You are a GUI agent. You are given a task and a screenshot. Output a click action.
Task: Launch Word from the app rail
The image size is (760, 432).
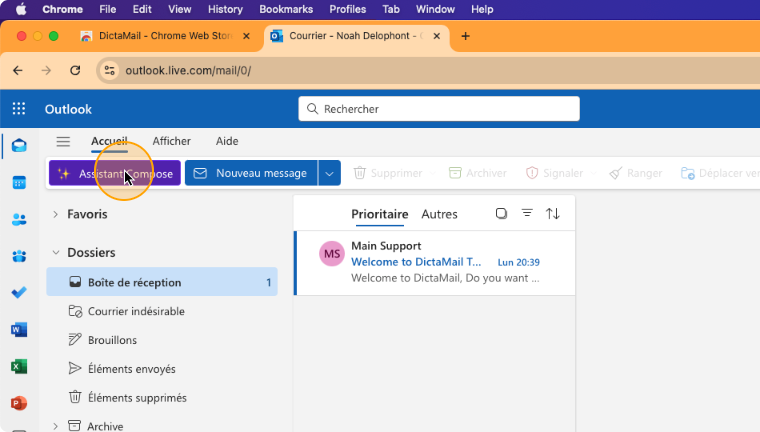(19, 330)
